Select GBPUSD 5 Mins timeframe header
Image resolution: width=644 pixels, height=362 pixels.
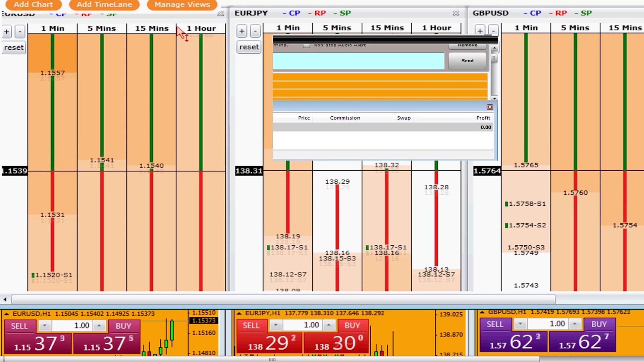pos(575,28)
